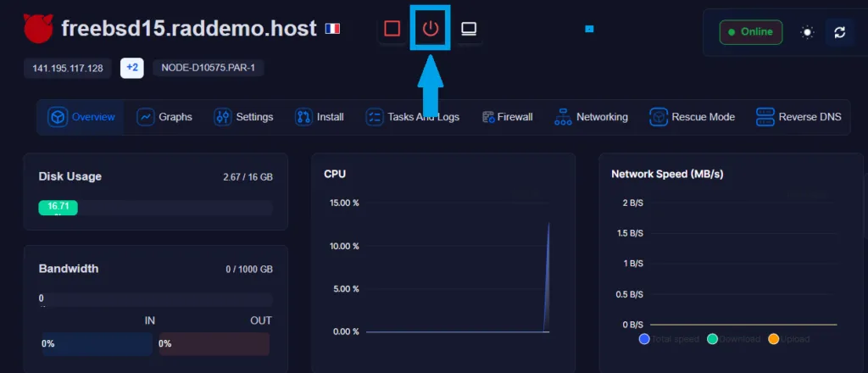Image resolution: width=868 pixels, height=373 pixels.
Task: Click the French flag icon
Action: (x=332, y=28)
